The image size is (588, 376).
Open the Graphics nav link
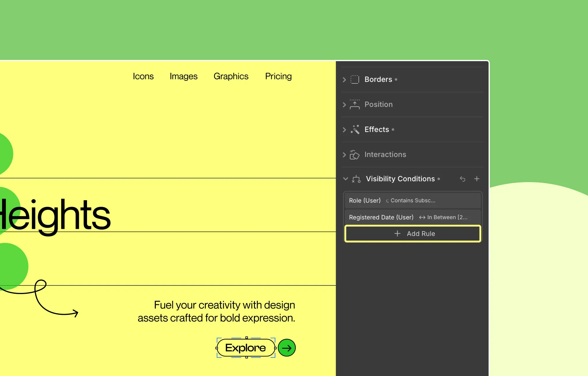231,76
